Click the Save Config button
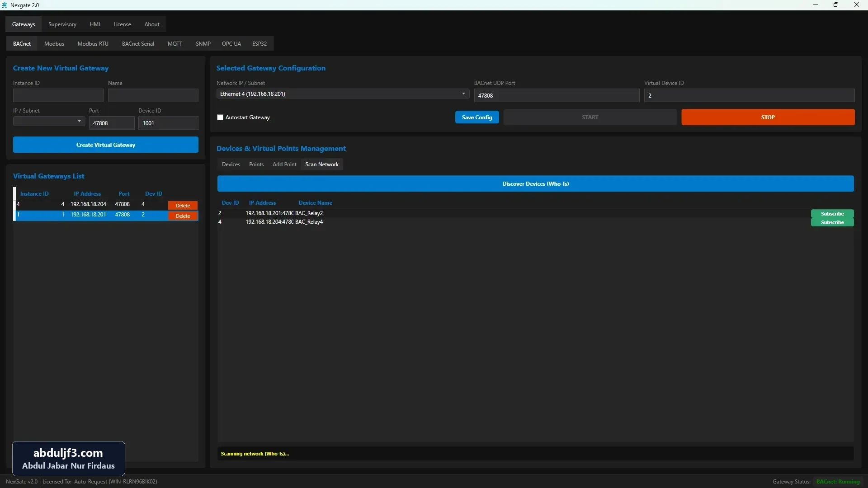The image size is (868, 488). coord(477,117)
